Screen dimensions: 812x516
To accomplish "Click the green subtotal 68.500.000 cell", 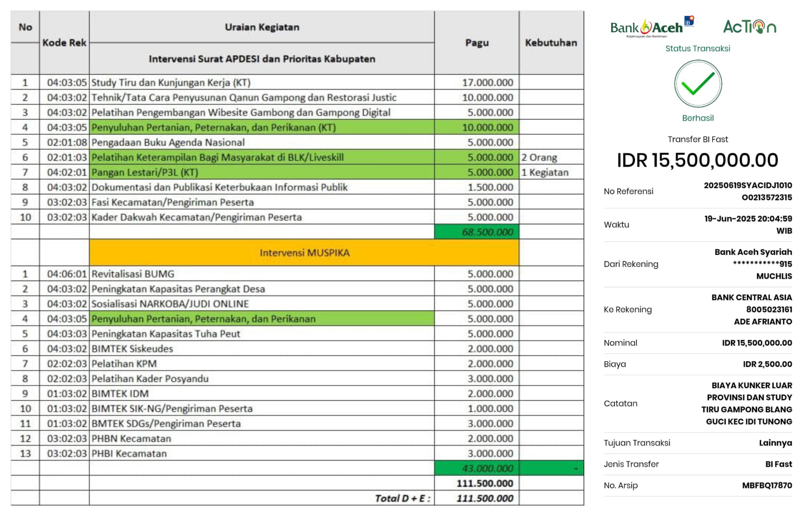I will coord(476,232).
